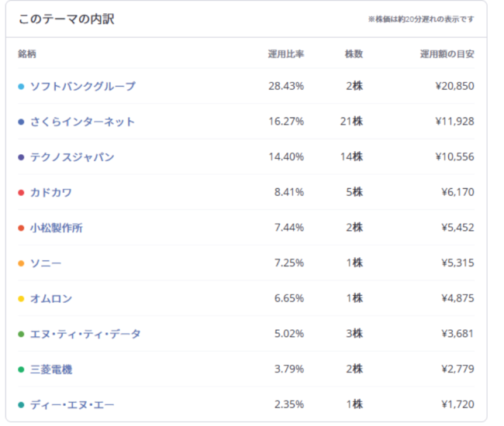504x426 pixels.
Task: Click the yellow dot beside オムロン
Action: pyautogui.click(x=21, y=299)
